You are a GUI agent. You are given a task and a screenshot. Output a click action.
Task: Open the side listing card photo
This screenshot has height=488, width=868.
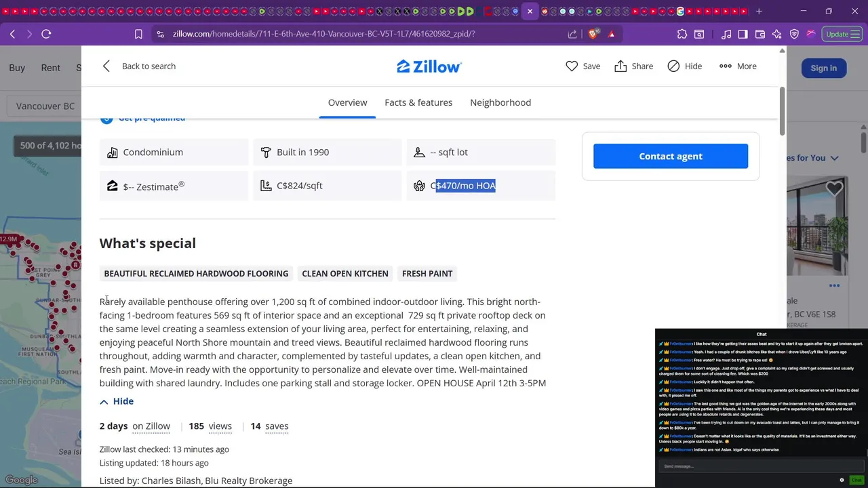(x=817, y=226)
